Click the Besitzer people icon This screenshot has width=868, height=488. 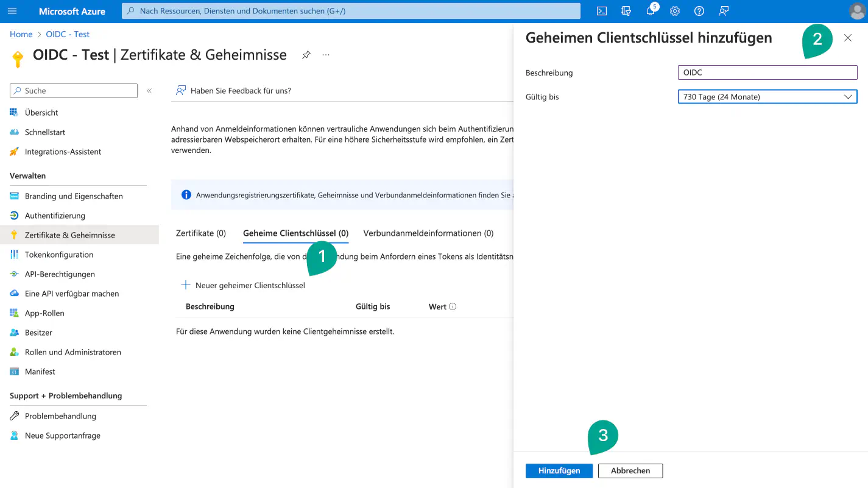14,333
